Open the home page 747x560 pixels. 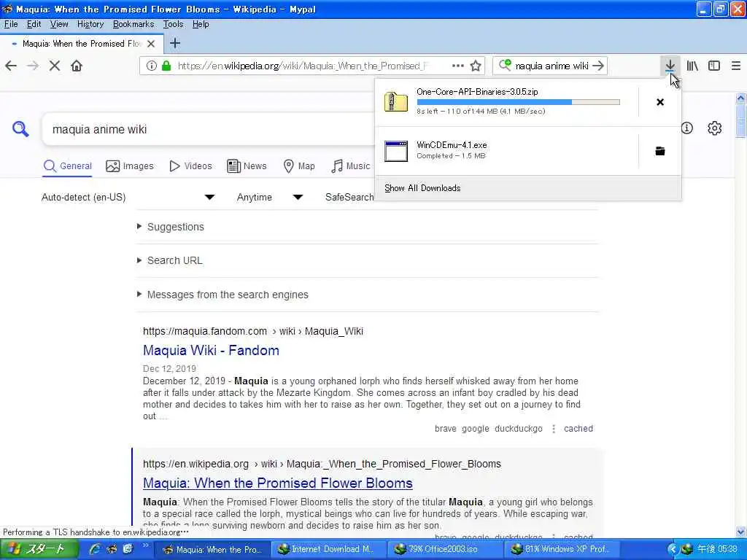(x=77, y=66)
